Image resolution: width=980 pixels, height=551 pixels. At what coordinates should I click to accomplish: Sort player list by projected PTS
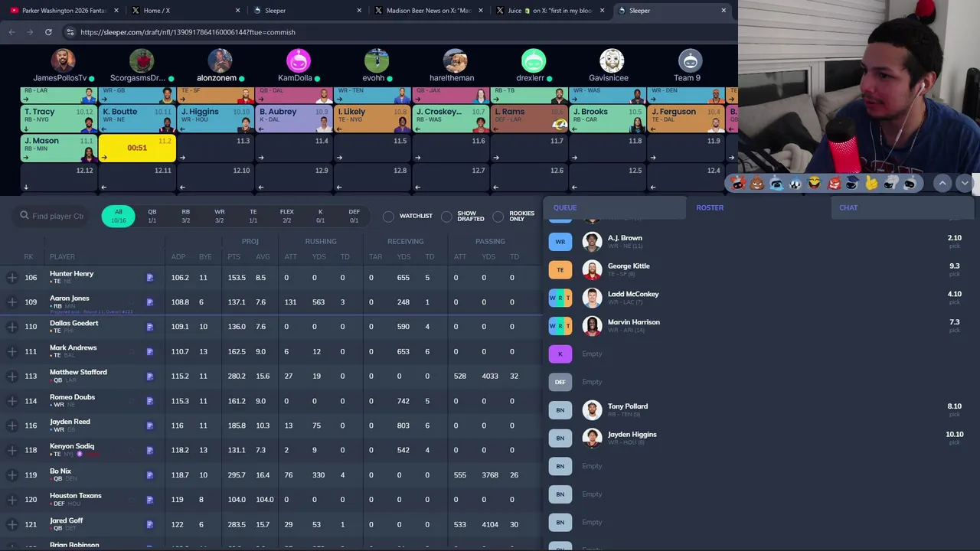tap(234, 256)
